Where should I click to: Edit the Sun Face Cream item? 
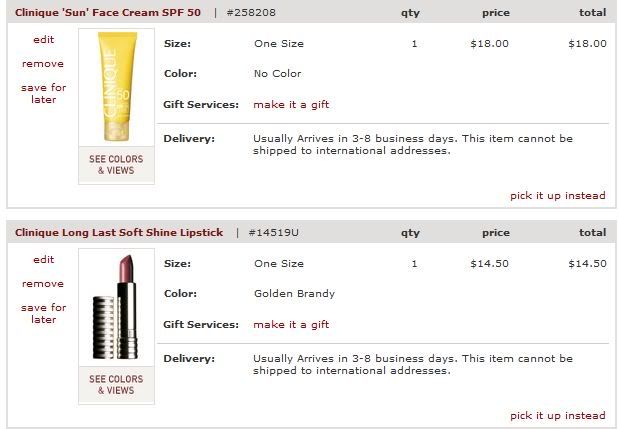coord(43,40)
